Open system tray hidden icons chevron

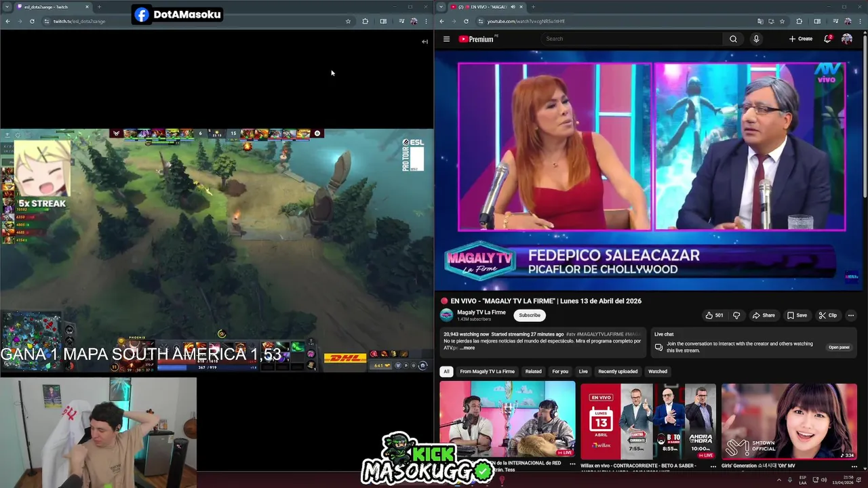(x=778, y=480)
